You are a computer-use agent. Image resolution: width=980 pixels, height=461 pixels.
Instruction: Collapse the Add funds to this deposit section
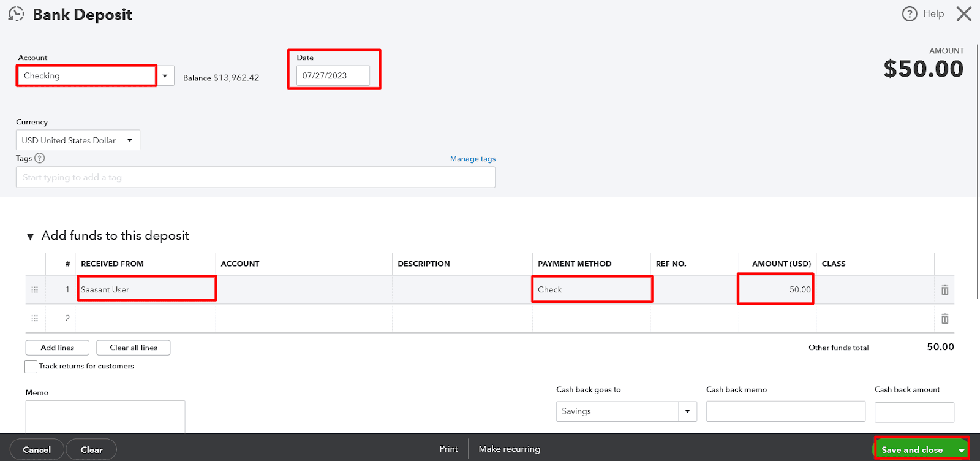point(30,237)
